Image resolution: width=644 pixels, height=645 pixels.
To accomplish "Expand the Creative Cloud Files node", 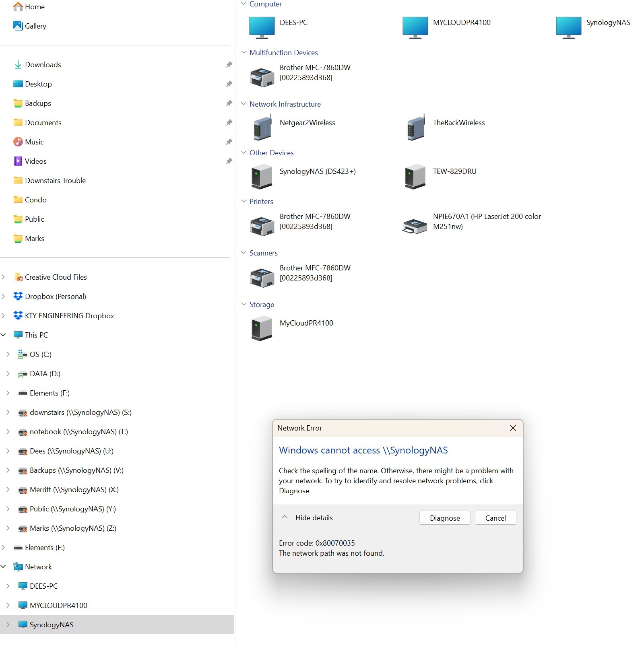I will point(3,277).
